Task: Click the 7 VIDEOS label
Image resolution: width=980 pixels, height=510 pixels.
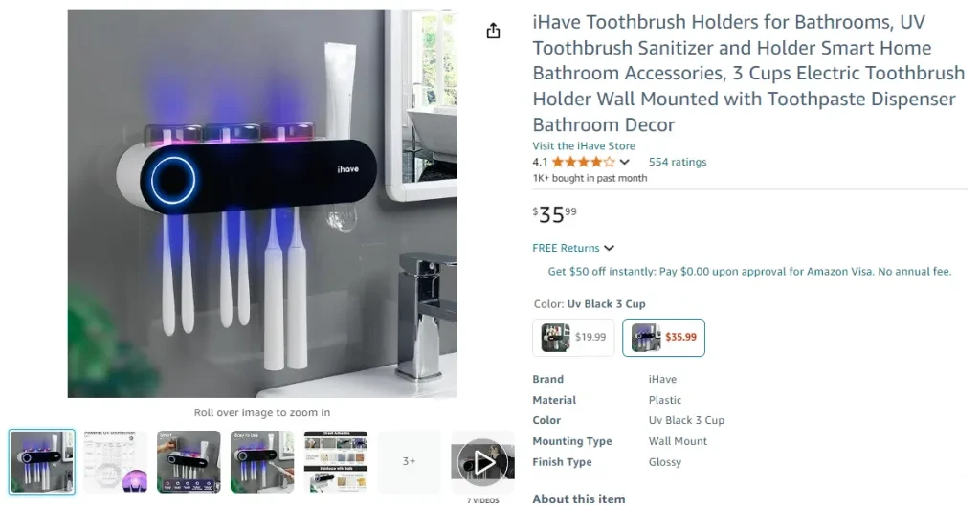Action: point(482,500)
